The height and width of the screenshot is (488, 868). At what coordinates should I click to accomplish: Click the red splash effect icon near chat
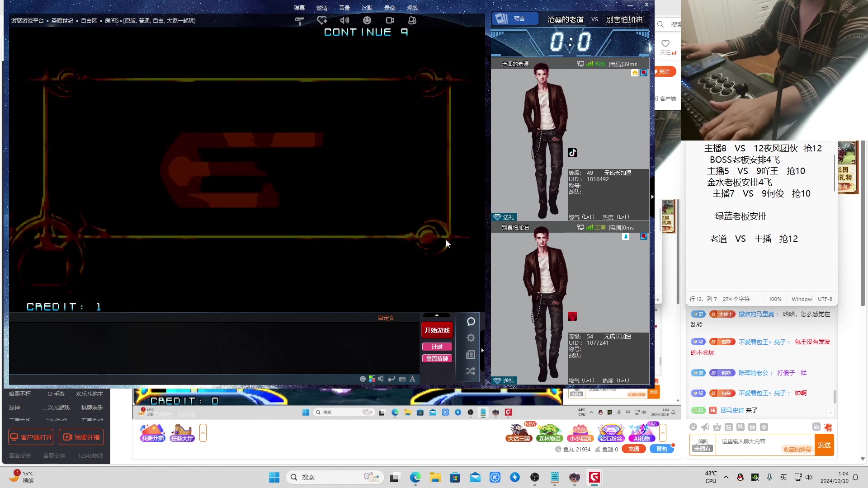(828, 427)
